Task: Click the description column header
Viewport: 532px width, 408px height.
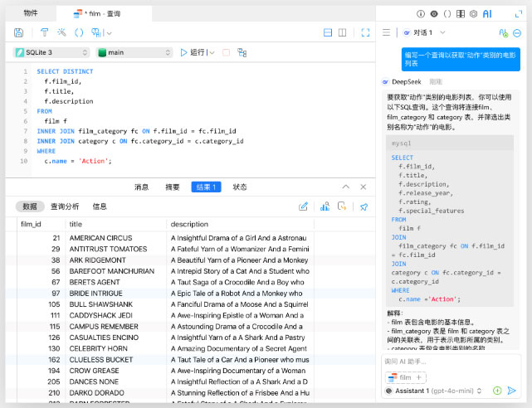Action: click(x=241, y=224)
